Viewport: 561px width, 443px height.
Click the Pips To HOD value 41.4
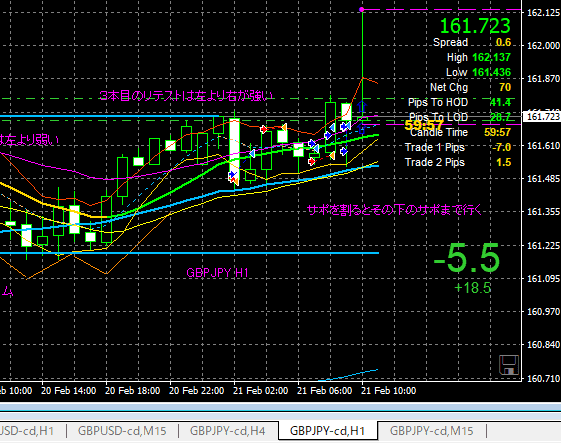click(x=500, y=102)
